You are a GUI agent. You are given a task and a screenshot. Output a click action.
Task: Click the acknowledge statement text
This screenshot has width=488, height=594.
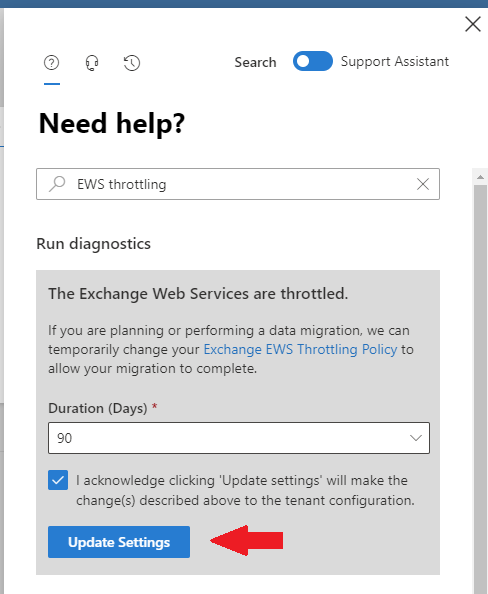(x=245, y=490)
